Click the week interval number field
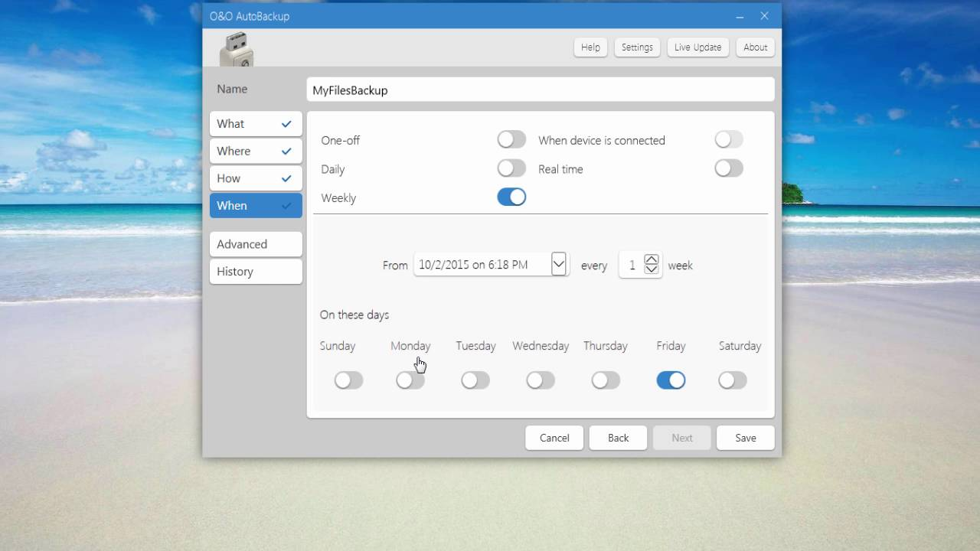Viewport: 980px width, 551px height. pos(632,265)
